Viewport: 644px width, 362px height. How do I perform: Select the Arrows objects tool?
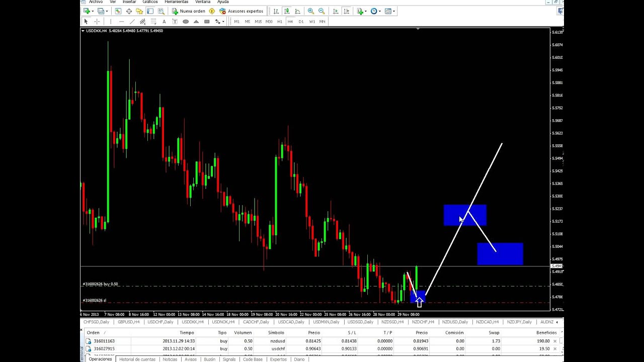click(217, 22)
